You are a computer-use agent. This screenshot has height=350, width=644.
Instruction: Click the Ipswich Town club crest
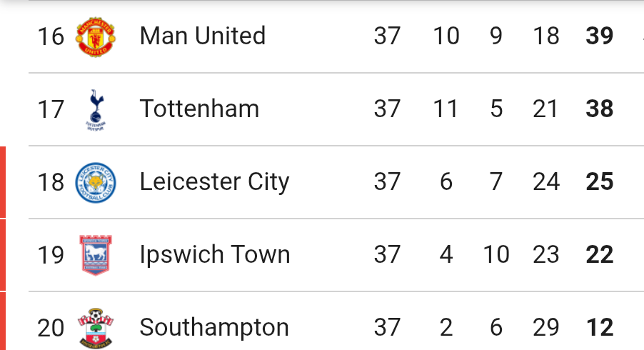tap(95, 255)
